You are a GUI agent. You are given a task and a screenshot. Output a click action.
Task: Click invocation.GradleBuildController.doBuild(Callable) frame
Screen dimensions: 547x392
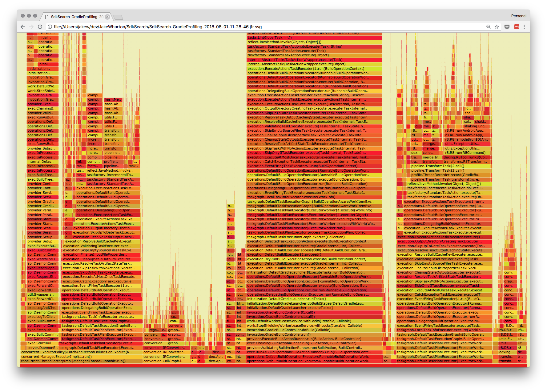coord(314,330)
